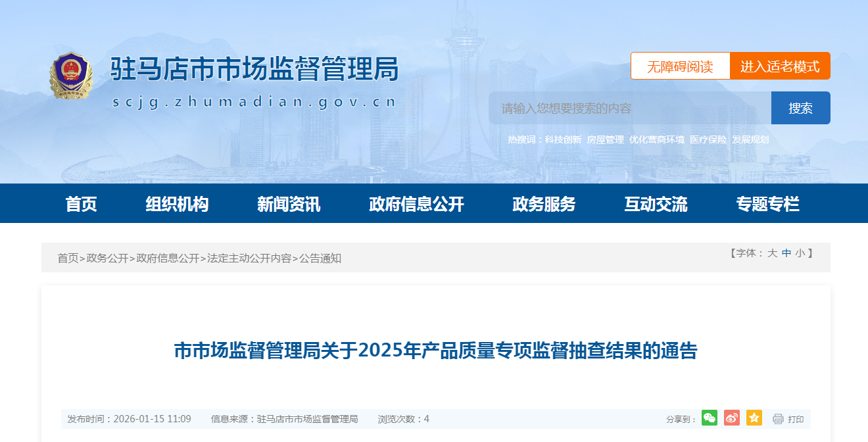Viewport: 868px width, 442px height.
Task: Expand the 政务服务 navigation menu
Action: coord(544,204)
